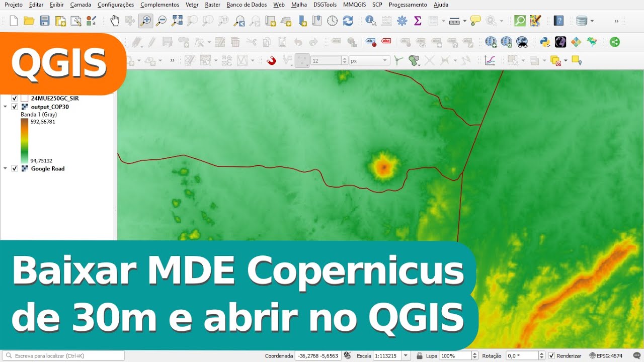
Task: Open Statistical Summary sigma icon
Action: (417, 21)
